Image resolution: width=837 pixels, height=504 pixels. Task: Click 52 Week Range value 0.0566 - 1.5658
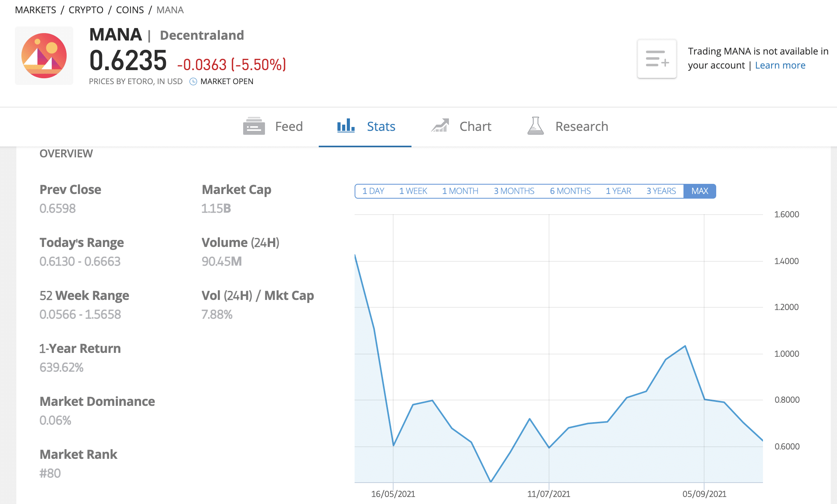click(x=80, y=314)
